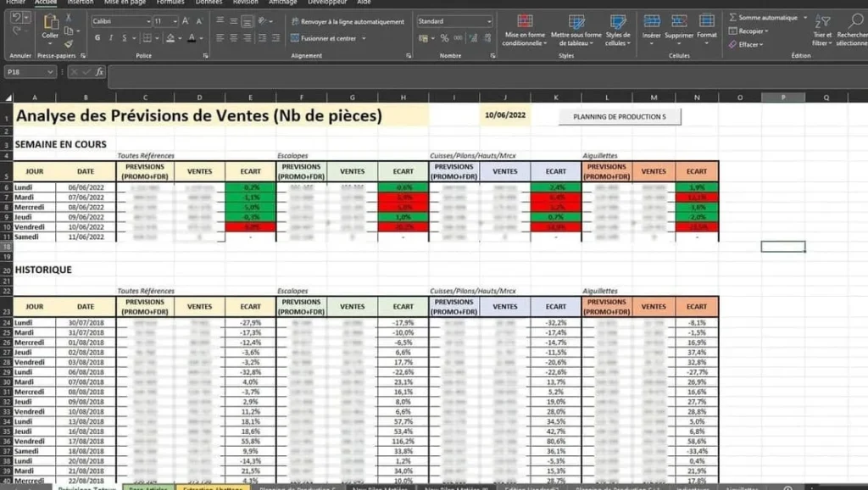
Task: Open the Trier et filtrer menu
Action: pyautogui.click(x=822, y=30)
